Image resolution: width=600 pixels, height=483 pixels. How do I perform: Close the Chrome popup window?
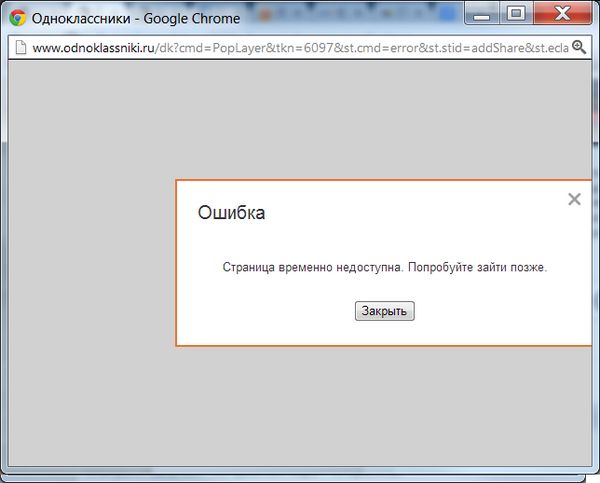click(562, 14)
